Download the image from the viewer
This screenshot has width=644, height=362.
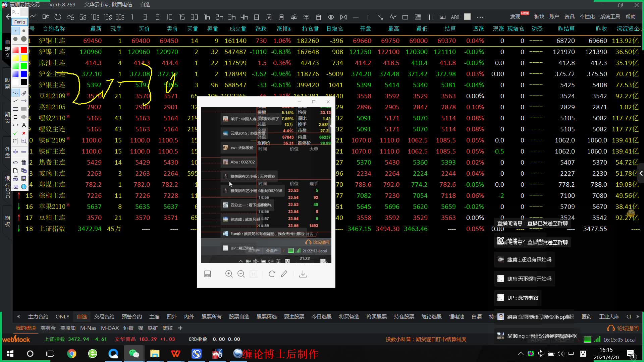coord(303,274)
